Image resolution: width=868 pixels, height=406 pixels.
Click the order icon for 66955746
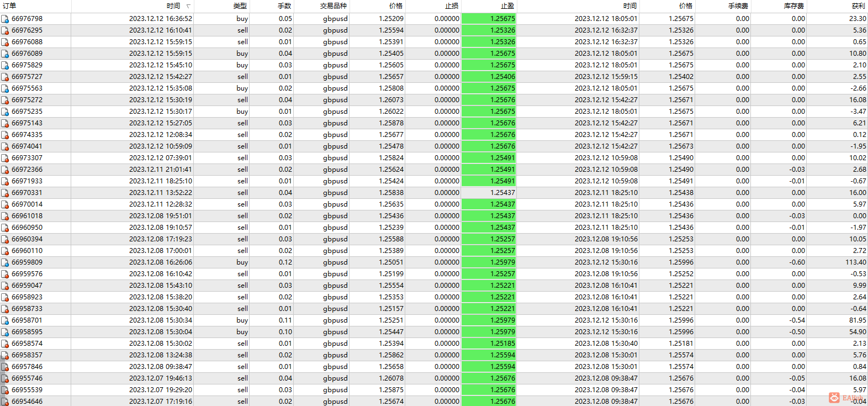(x=5, y=378)
